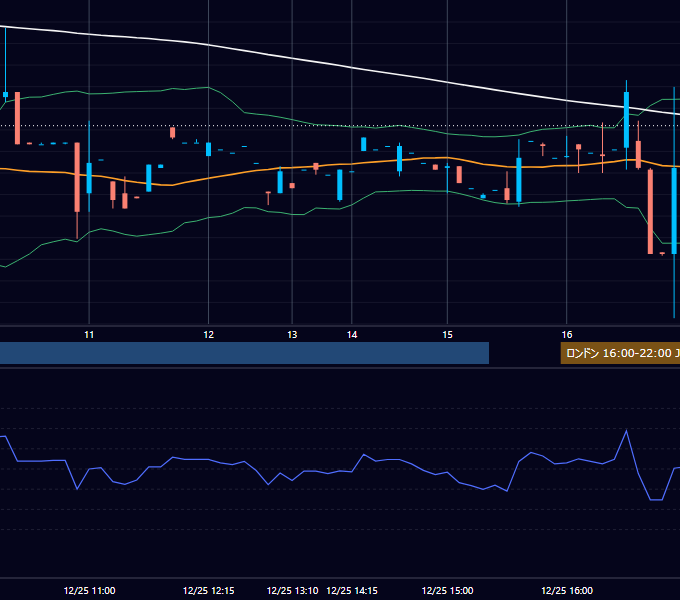Click the '12/25 13:10' time axis label
The image size is (680, 600).
[292, 590]
